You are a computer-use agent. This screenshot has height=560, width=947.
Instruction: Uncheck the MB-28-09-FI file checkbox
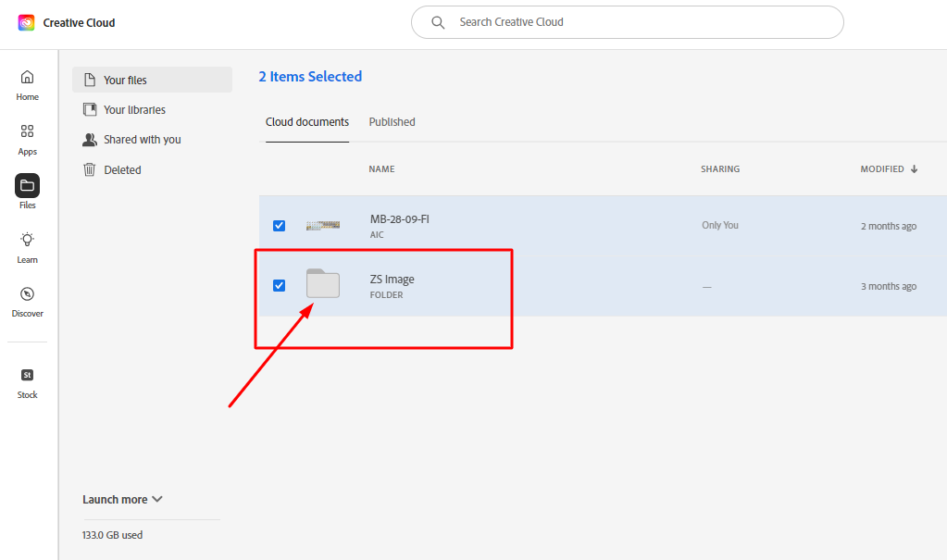pos(279,226)
